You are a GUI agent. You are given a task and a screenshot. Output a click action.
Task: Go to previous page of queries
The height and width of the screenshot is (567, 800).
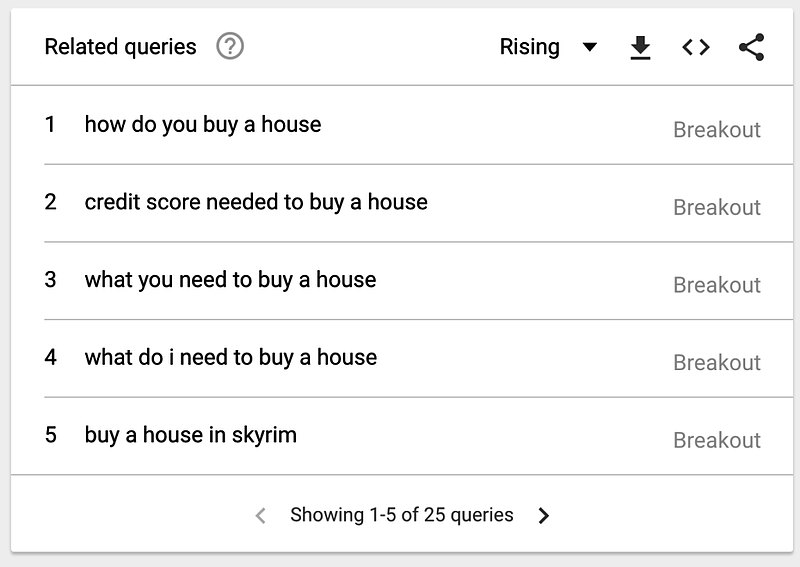point(261,516)
